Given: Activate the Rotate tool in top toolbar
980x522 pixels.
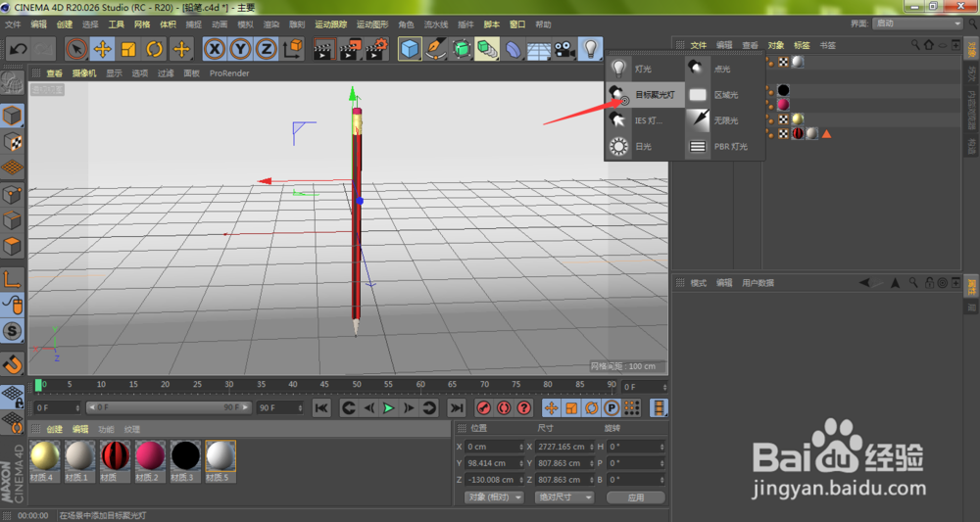Looking at the screenshot, I should [x=155, y=49].
